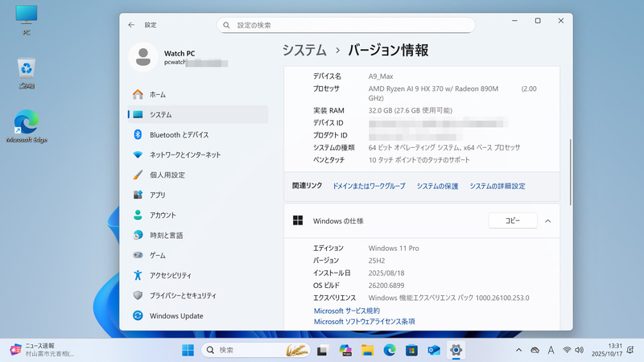Open ネットワークとインターネット settings
Screen dimensions: 644x362
coord(198,154)
